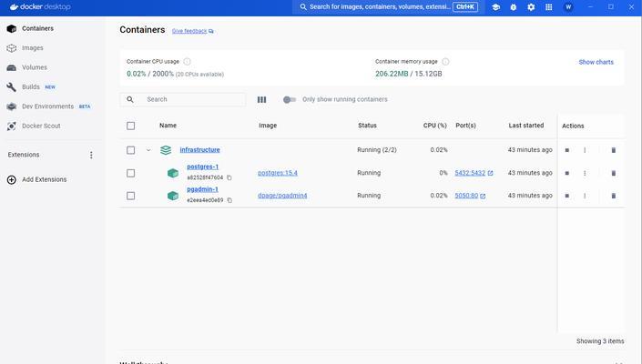
Task: Delete the infrastructure stack
Action: pyautogui.click(x=614, y=150)
